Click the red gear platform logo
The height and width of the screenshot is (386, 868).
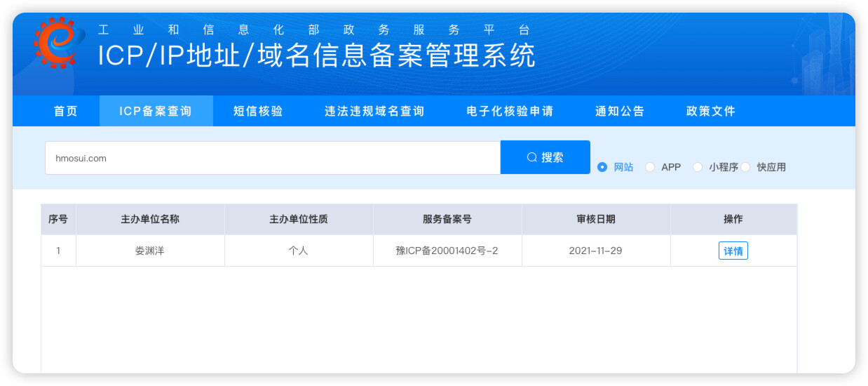(x=55, y=42)
